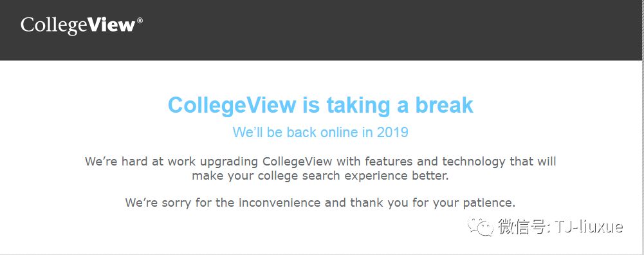Click 'We'll be back online in 2019' text
The width and height of the screenshot is (644, 255).
pos(320,132)
